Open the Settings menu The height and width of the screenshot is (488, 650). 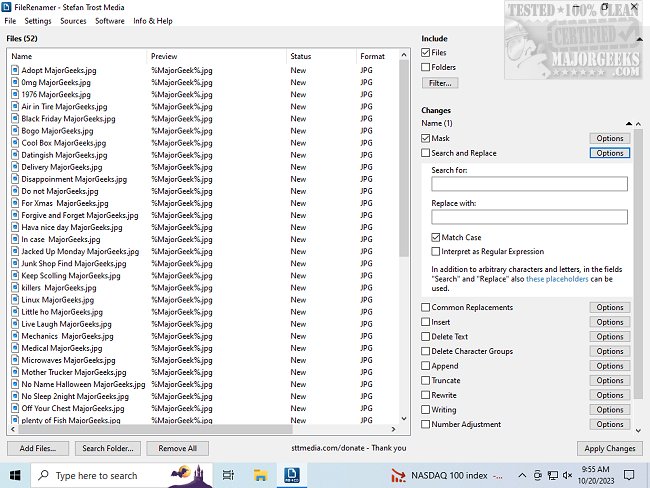(x=38, y=21)
